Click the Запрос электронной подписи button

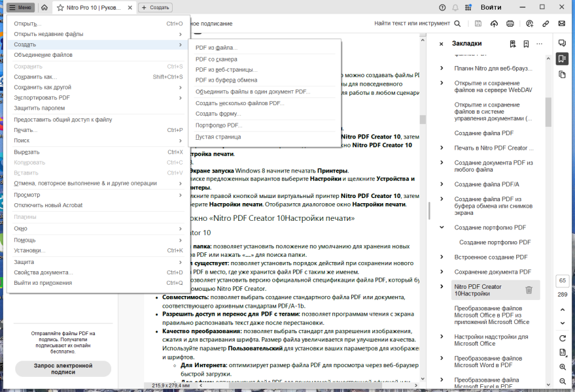[63, 368]
